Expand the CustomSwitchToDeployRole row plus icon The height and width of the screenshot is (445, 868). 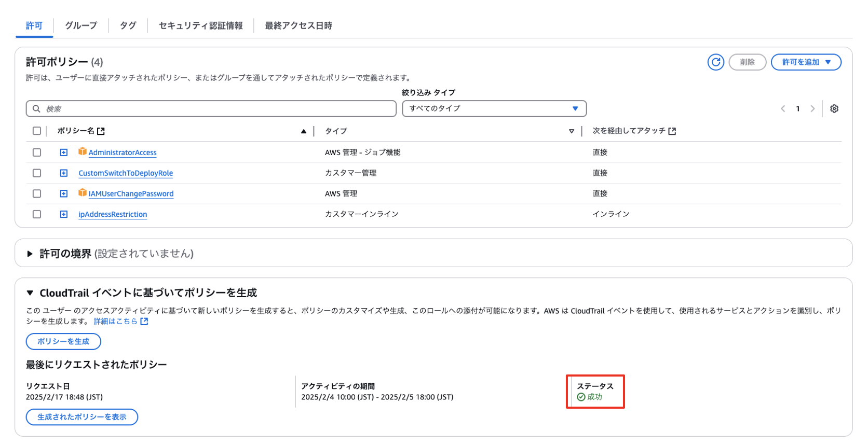click(64, 173)
